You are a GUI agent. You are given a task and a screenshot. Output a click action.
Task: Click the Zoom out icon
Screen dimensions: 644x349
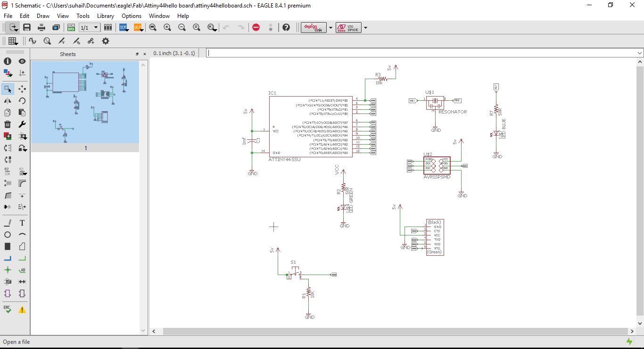click(x=182, y=27)
